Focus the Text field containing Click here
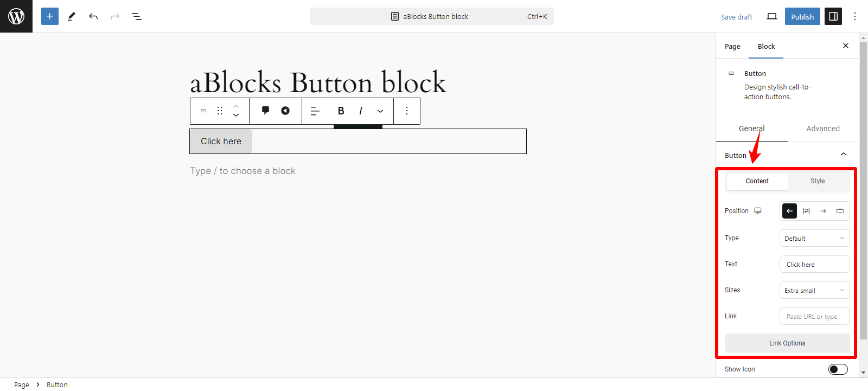Viewport: 868px width, 391px height. coord(814,264)
